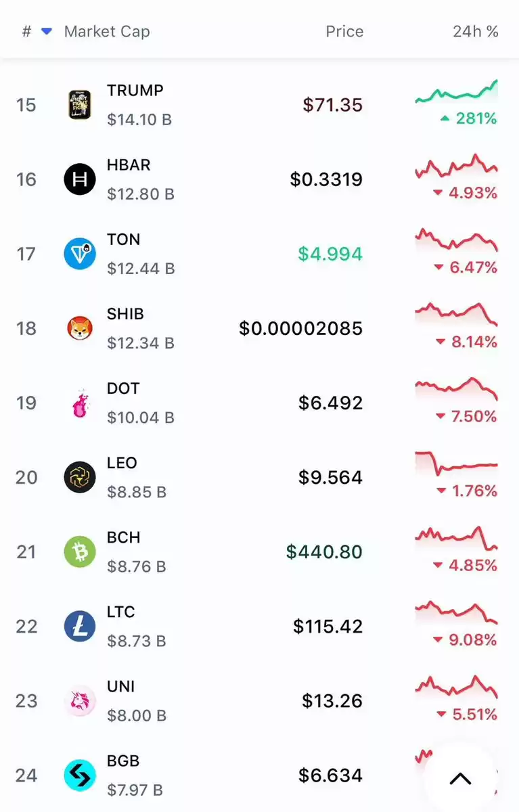Viewport: 519px width, 812px height.
Task: Select the UNI unicorn logo
Action: [x=80, y=700]
